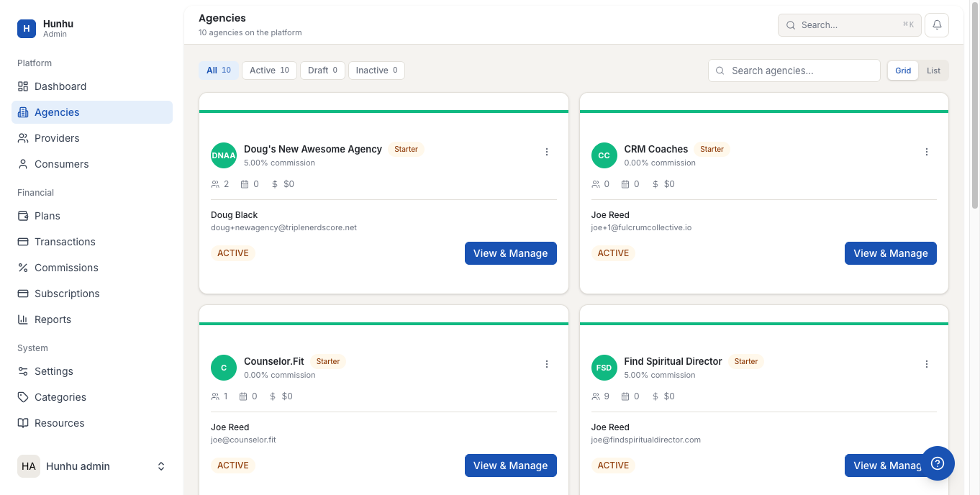Select the Grid view toggle
The width and height of the screenshot is (980, 495).
[x=903, y=71]
